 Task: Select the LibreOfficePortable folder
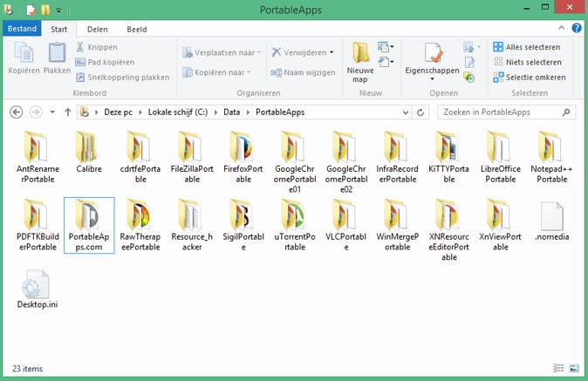(500, 157)
